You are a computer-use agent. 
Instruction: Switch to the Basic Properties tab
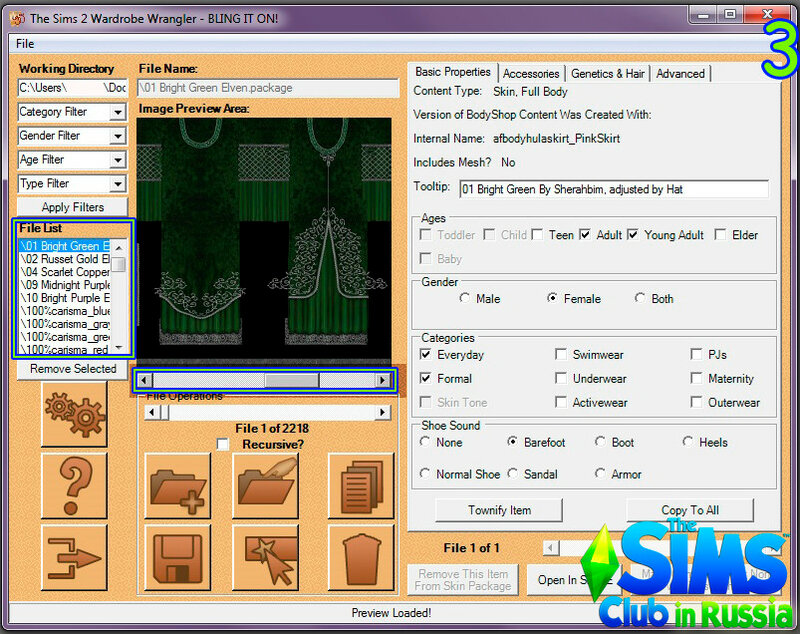[x=453, y=72]
